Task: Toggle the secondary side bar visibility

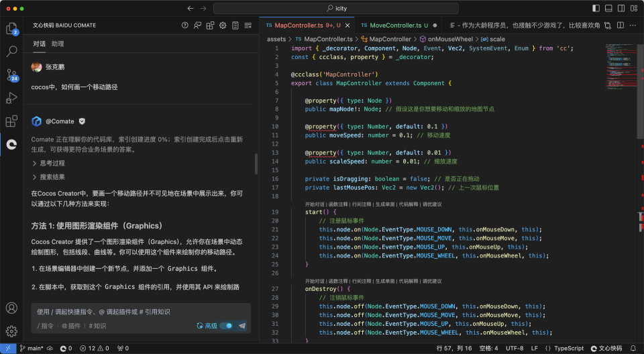Action: (x=621, y=8)
